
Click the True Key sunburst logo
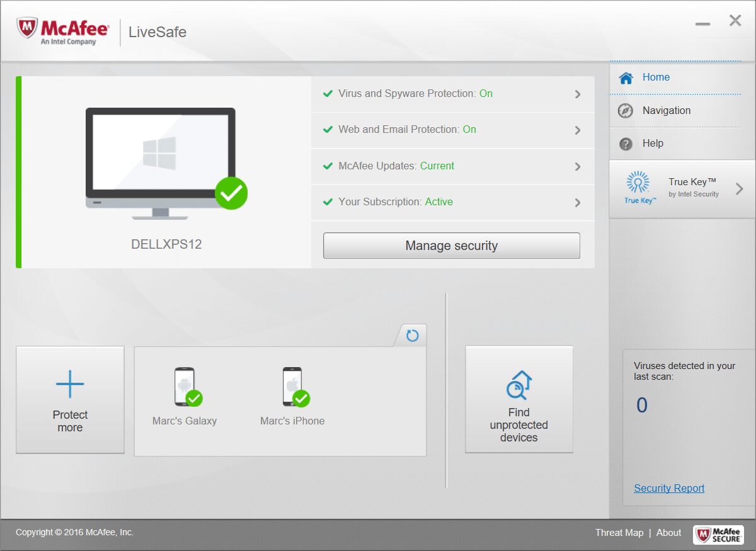point(638,183)
